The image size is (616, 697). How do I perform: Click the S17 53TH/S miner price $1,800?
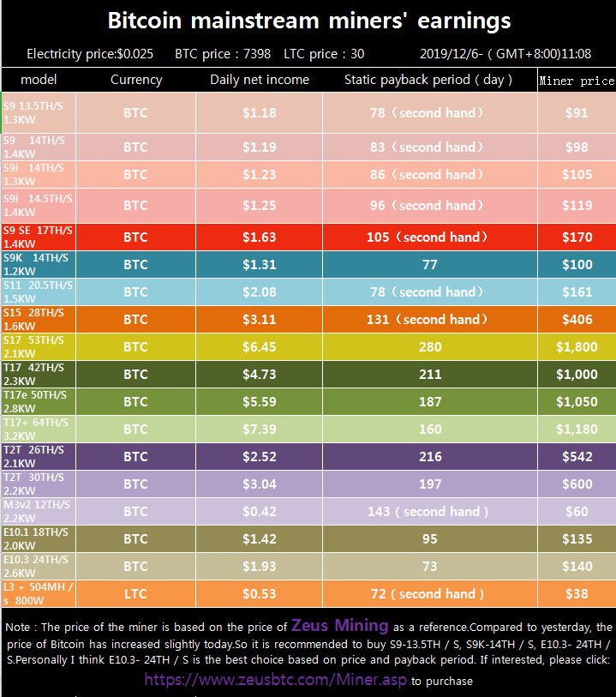coord(576,347)
